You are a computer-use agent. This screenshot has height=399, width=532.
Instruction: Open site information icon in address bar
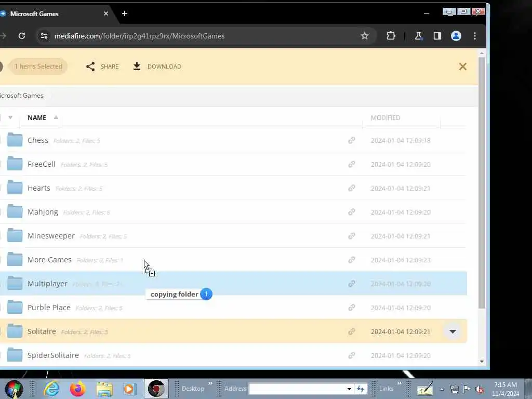(x=44, y=36)
